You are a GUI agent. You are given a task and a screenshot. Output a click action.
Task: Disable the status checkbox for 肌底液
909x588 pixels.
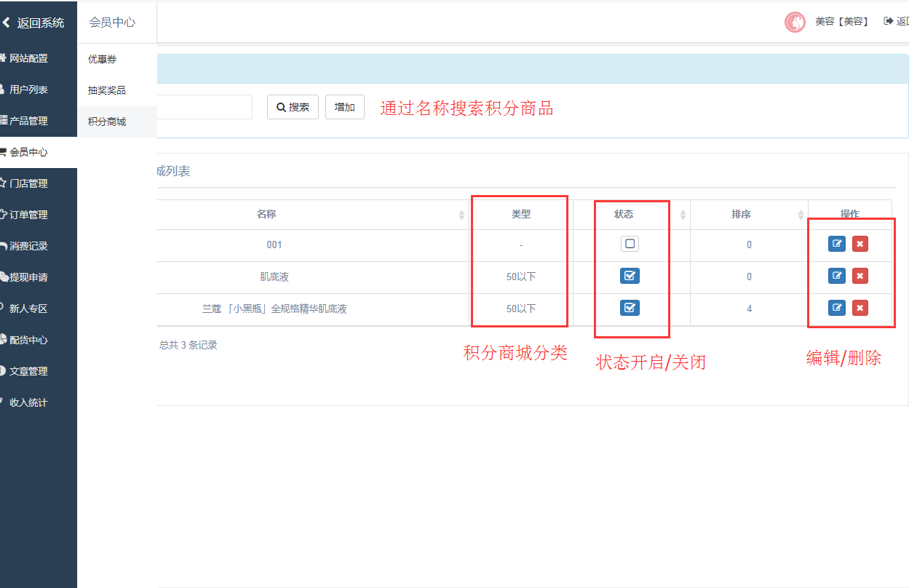pos(630,276)
